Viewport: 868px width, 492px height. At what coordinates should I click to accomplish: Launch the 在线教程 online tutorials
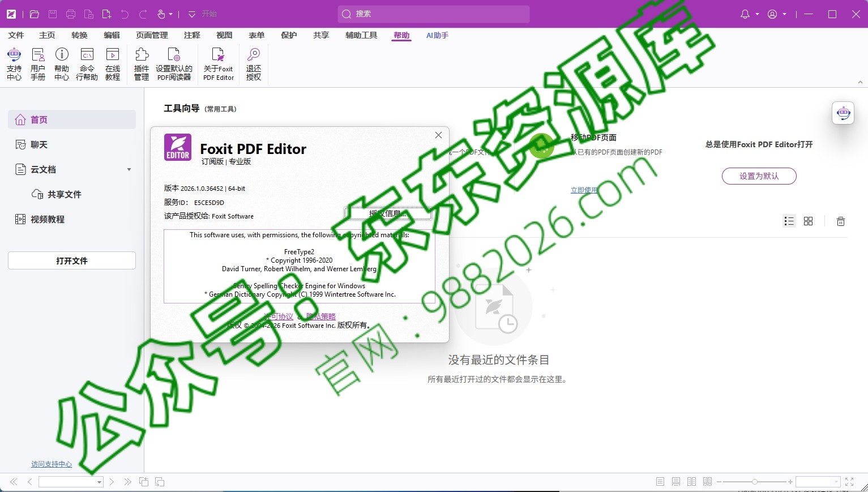tap(113, 62)
